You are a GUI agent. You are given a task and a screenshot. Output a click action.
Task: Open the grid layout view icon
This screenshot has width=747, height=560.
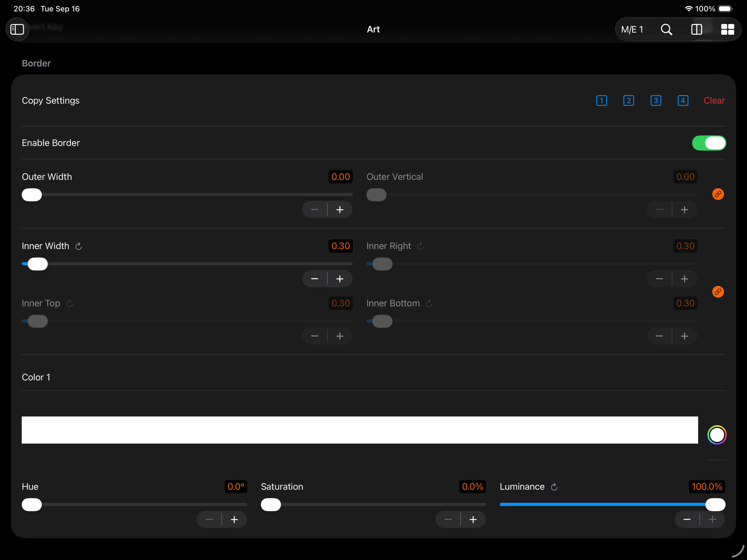(727, 29)
